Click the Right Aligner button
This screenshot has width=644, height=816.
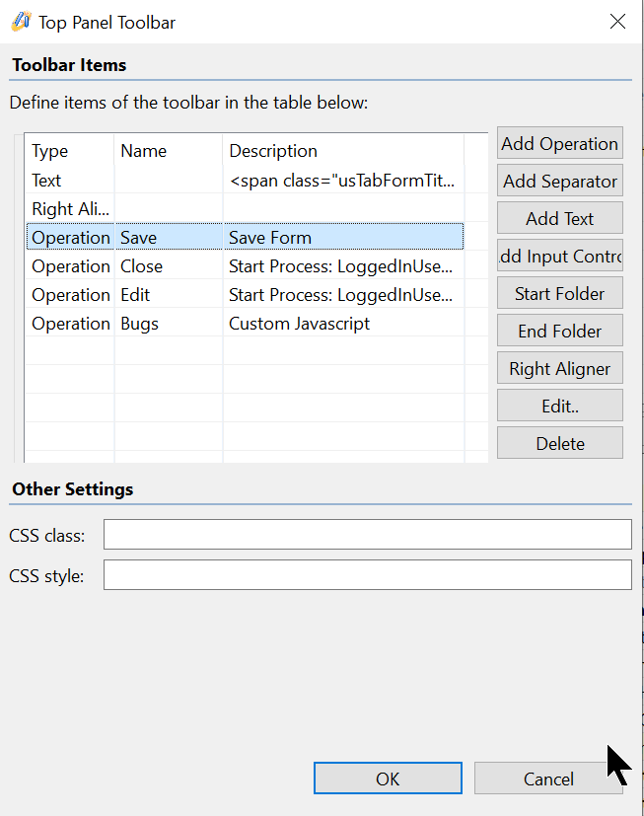pyautogui.click(x=560, y=368)
